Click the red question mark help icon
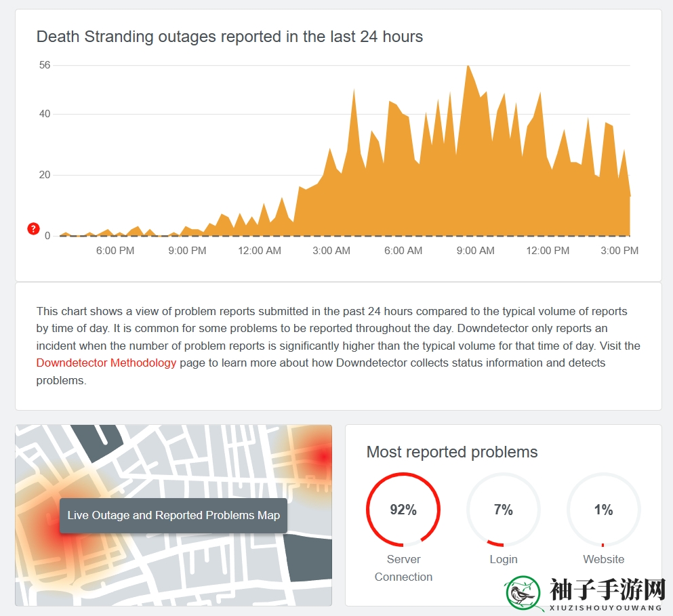 (x=33, y=229)
